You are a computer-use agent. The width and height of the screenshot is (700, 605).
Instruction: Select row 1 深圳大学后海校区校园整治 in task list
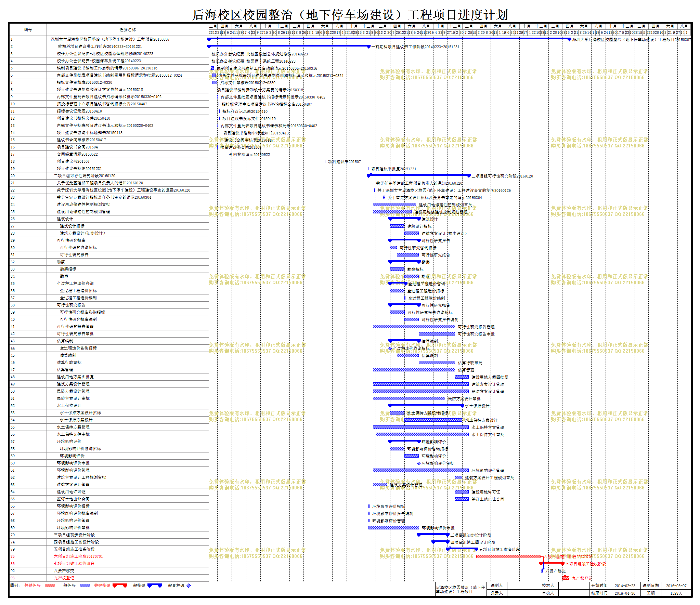[x=109, y=39]
